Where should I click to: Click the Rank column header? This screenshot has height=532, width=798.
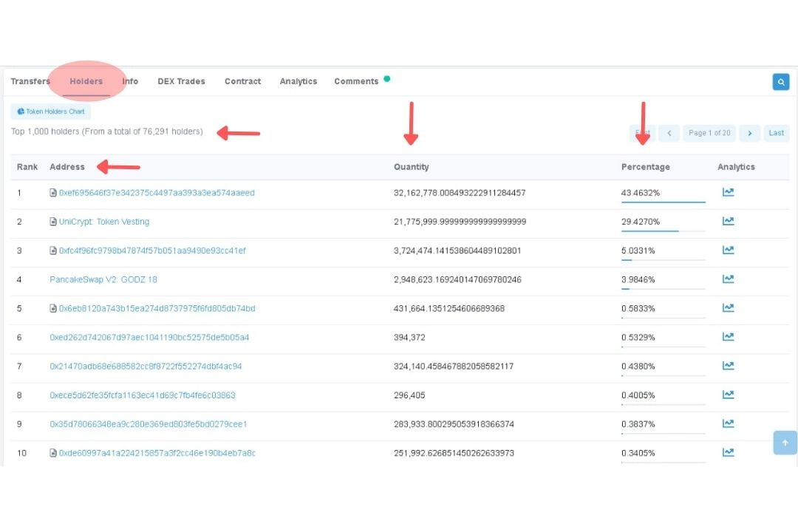coord(27,167)
